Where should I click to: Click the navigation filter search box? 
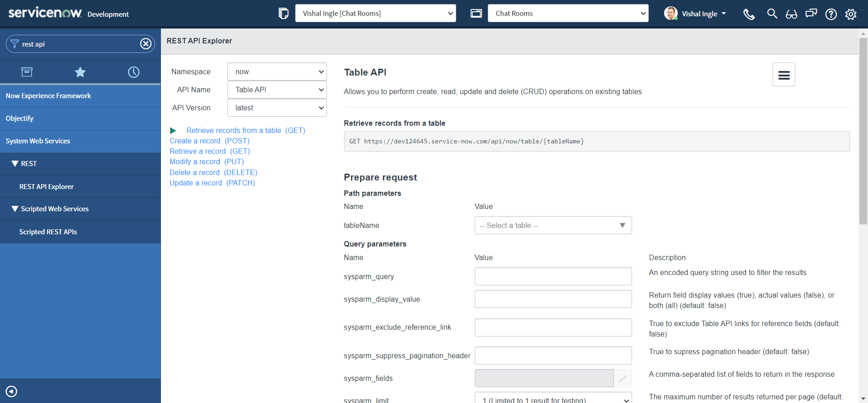(x=80, y=44)
